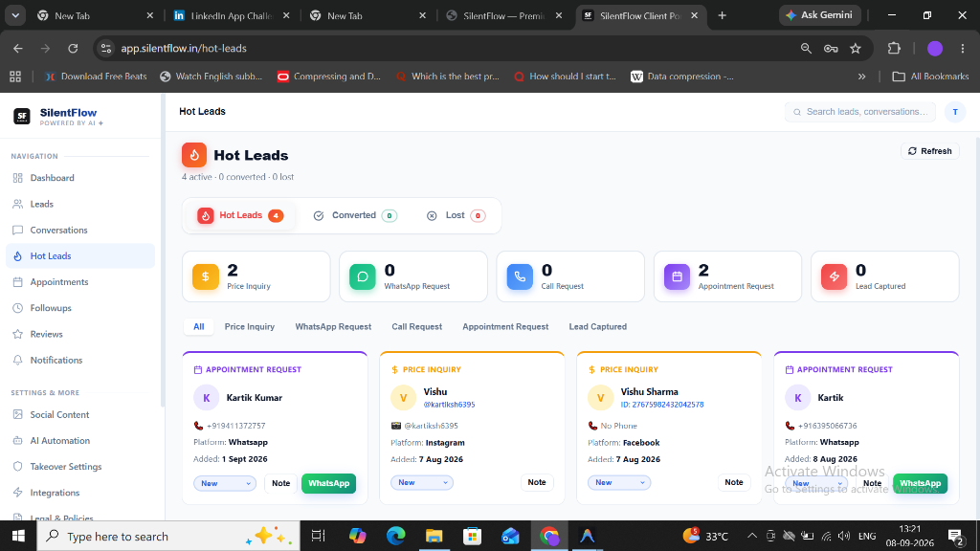Expand the hidden bookmarks chevron
This screenshot has height=551, width=980.
(x=862, y=77)
